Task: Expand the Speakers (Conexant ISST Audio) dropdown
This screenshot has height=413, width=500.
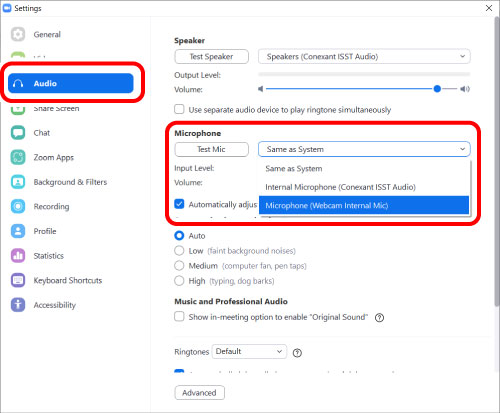Action: pos(364,56)
